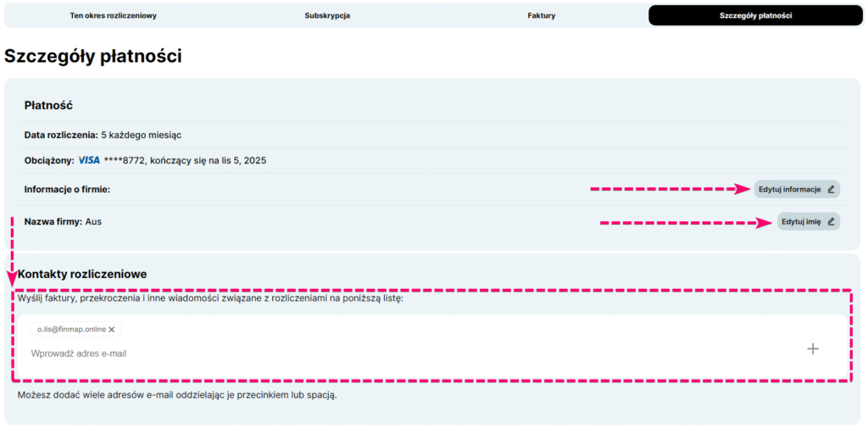Select the active Szczegóły płatności tab
The height and width of the screenshot is (428, 868).
click(x=755, y=15)
